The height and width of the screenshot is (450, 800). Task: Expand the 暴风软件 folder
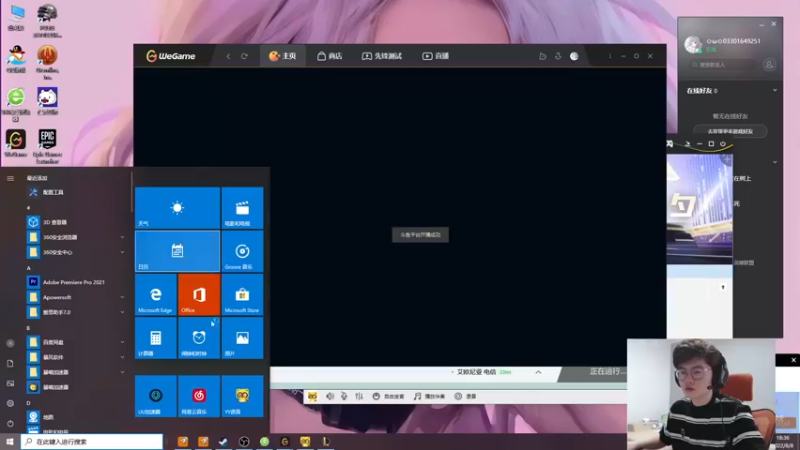(x=77, y=357)
